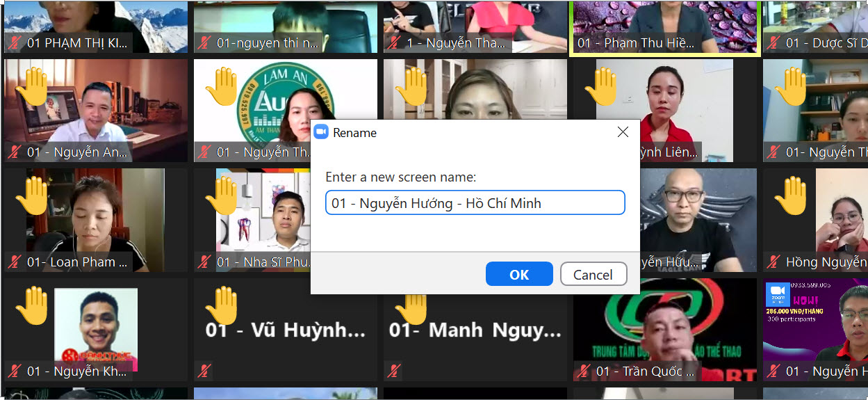Click raised hand on Nguyễn Kh... tile
The image size is (868, 400).
[32, 305]
